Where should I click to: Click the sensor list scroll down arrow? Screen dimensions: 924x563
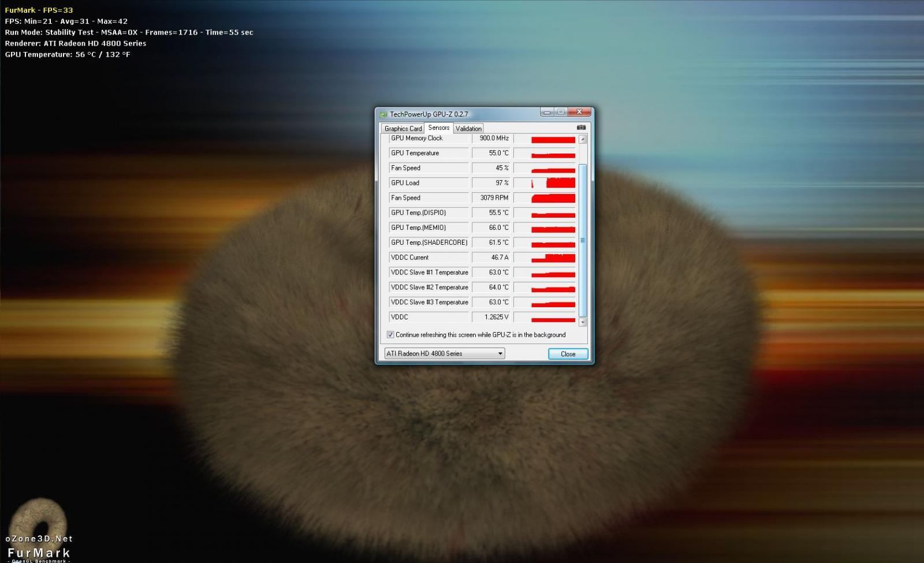coord(583,322)
